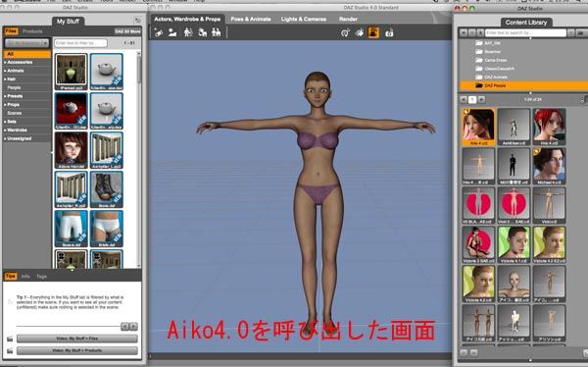The height and width of the screenshot is (367, 588).
Task: Select the Products toggle in My Stuff
Action: click(x=32, y=31)
